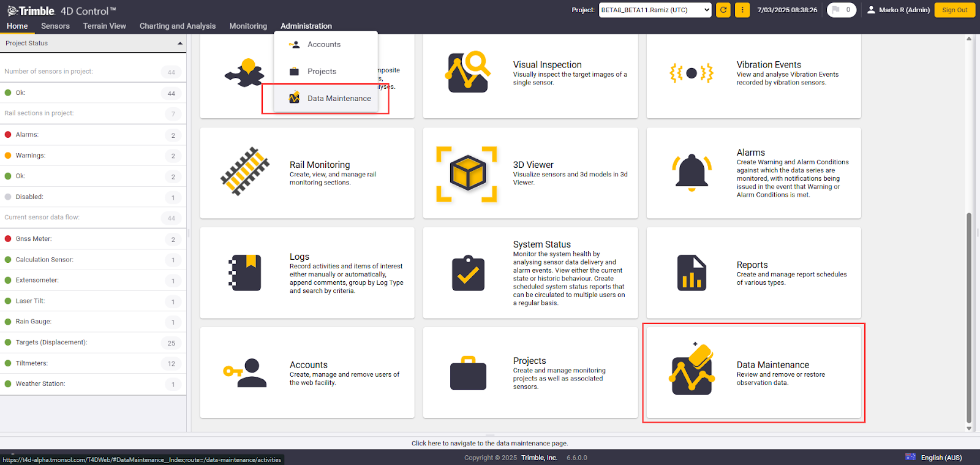The image size is (980, 465).
Task: Click the Data Maintenance tile icon
Action: 692,371
